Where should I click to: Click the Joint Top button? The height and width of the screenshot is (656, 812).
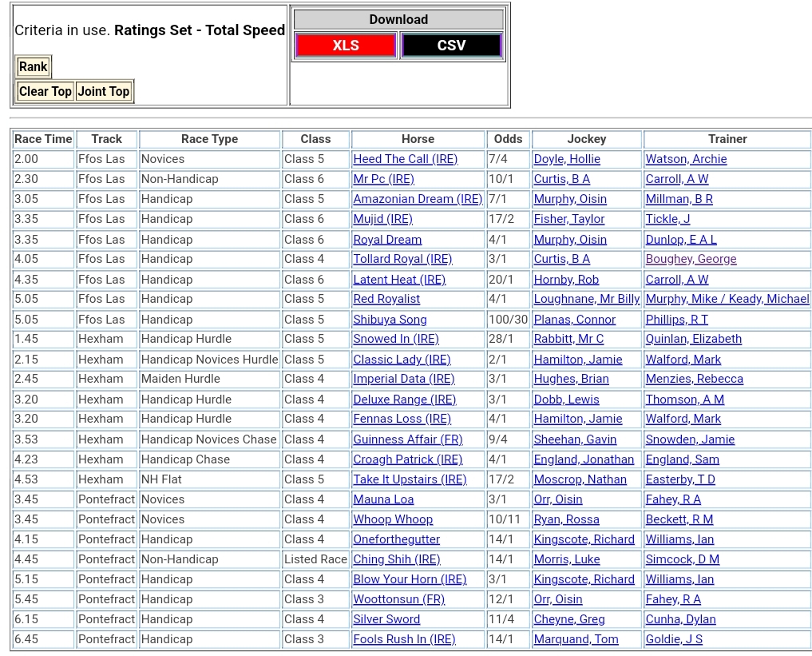[x=104, y=92]
